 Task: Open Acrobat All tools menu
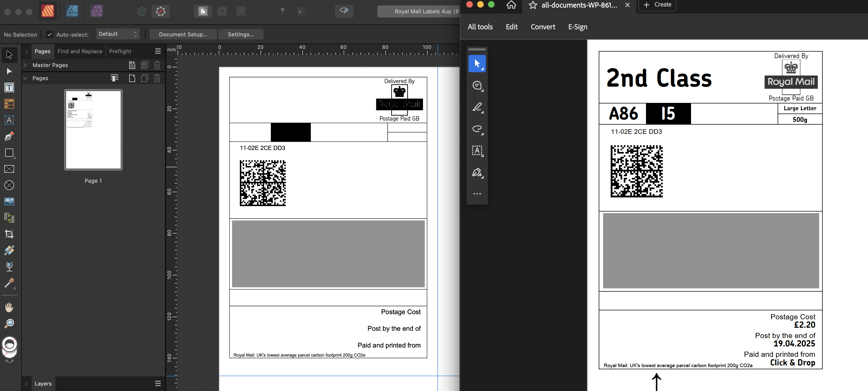pyautogui.click(x=480, y=27)
